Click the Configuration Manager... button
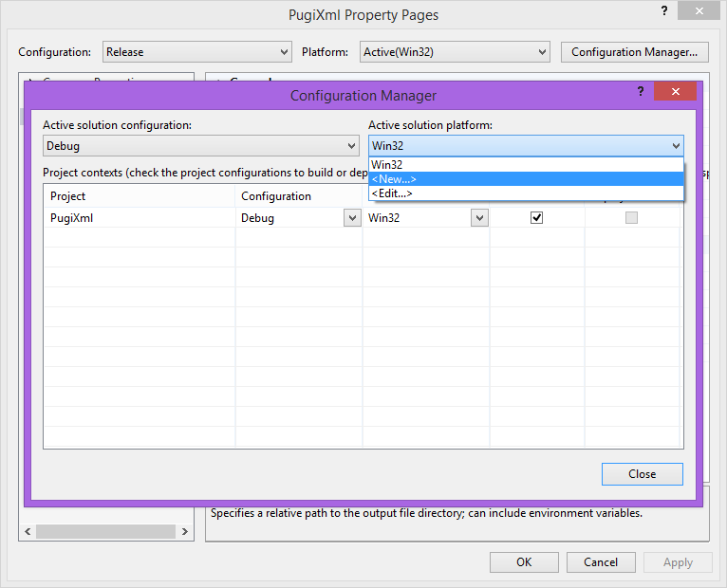Viewport: 727px width, 588px height. coord(634,52)
